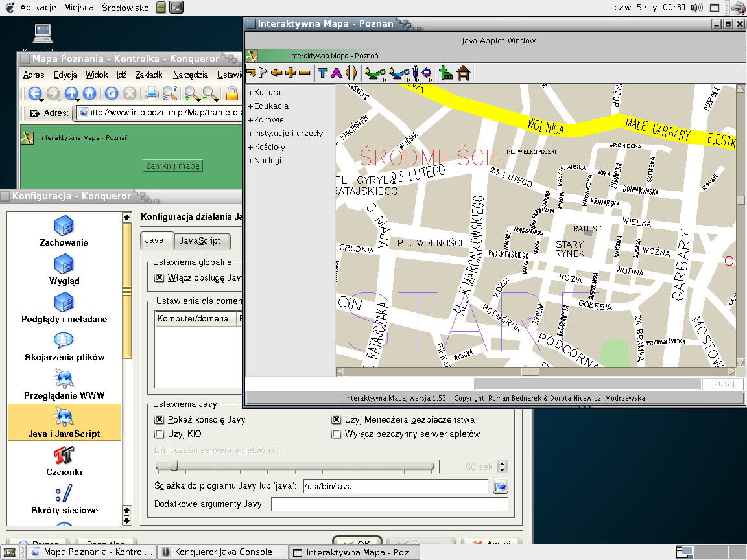Zoom out with the orange minus tool
747x560 pixels.
click(x=304, y=73)
